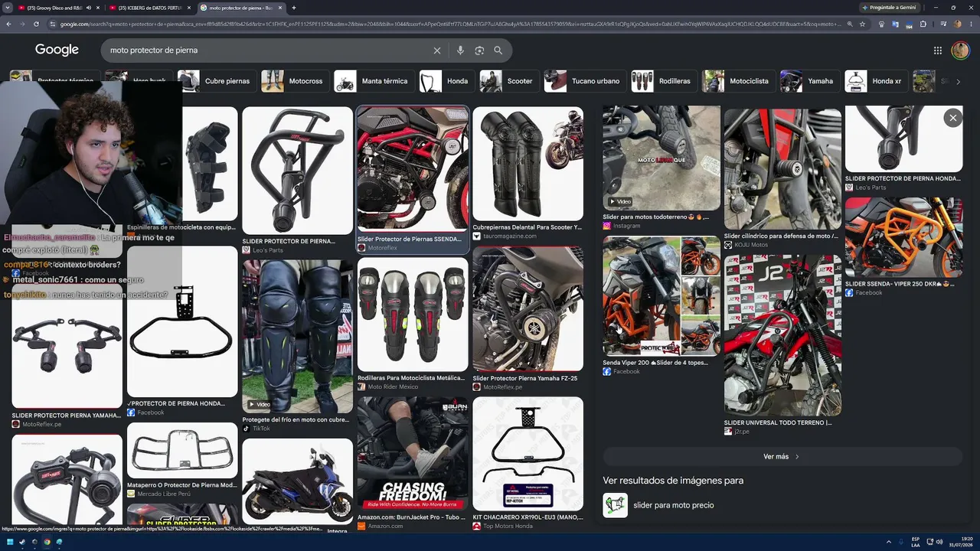Go back to the previous page
Screen dimensions: 980x551
[8, 24]
